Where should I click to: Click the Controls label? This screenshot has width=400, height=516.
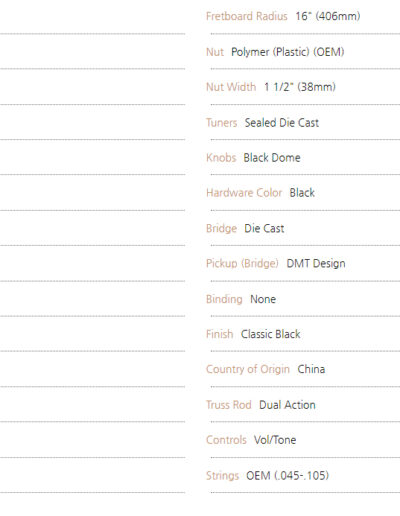click(x=226, y=440)
